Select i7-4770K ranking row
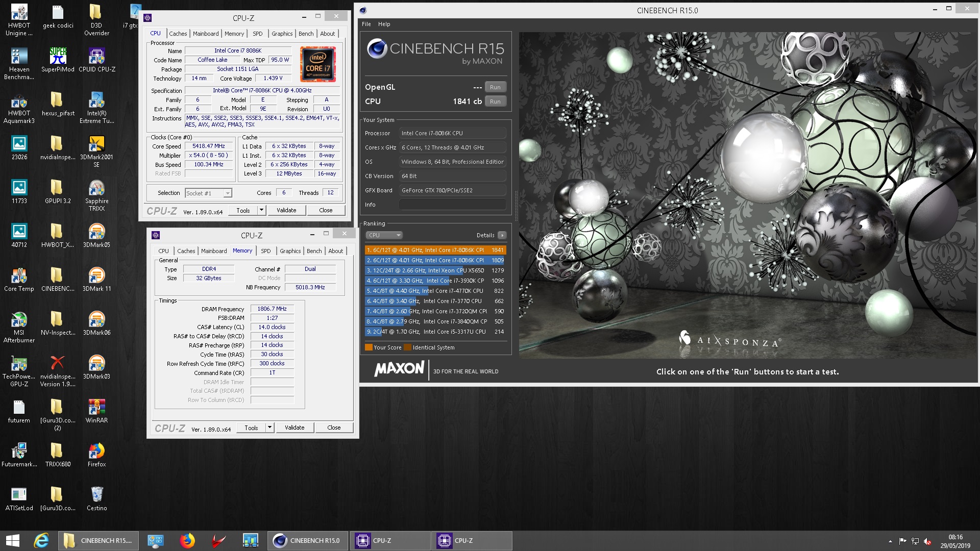 coord(435,291)
